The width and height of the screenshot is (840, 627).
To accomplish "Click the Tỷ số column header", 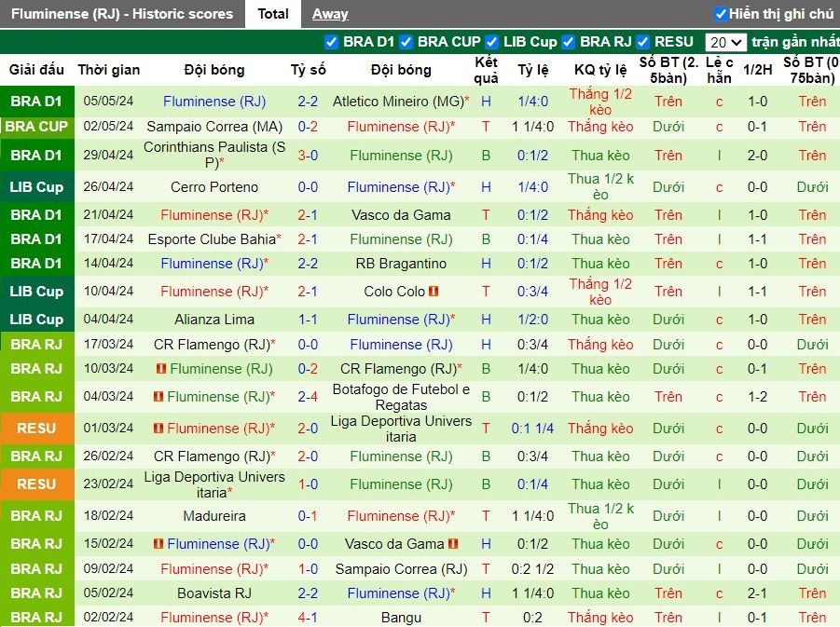I will coord(308,70).
